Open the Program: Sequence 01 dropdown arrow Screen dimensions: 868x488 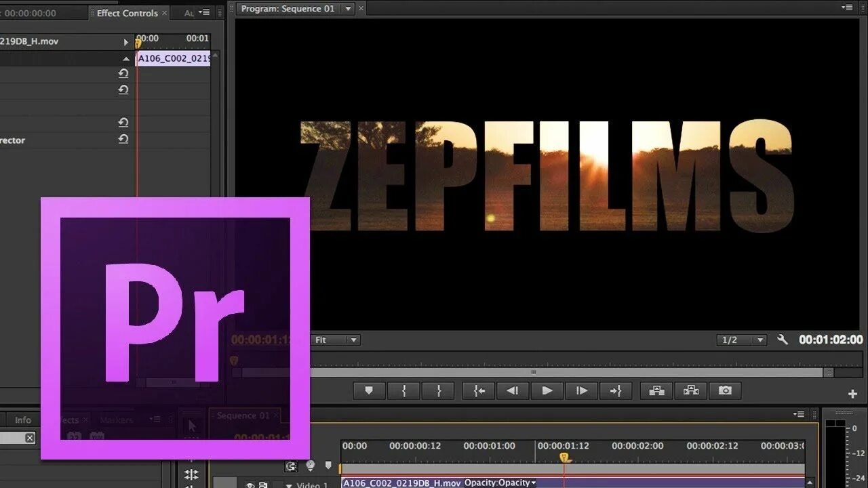tap(348, 8)
